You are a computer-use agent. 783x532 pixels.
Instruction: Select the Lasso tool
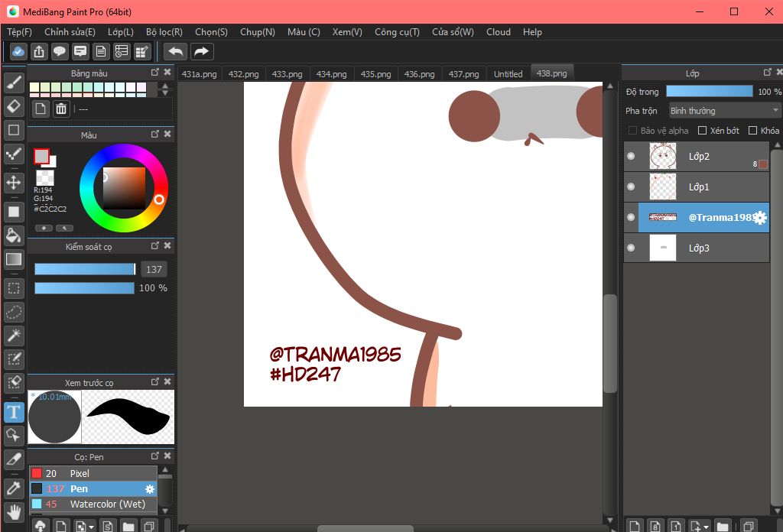(x=14, y=312)
